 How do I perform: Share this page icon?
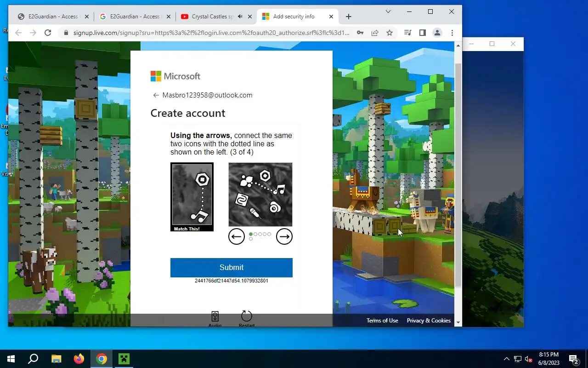tap(375, 33)
